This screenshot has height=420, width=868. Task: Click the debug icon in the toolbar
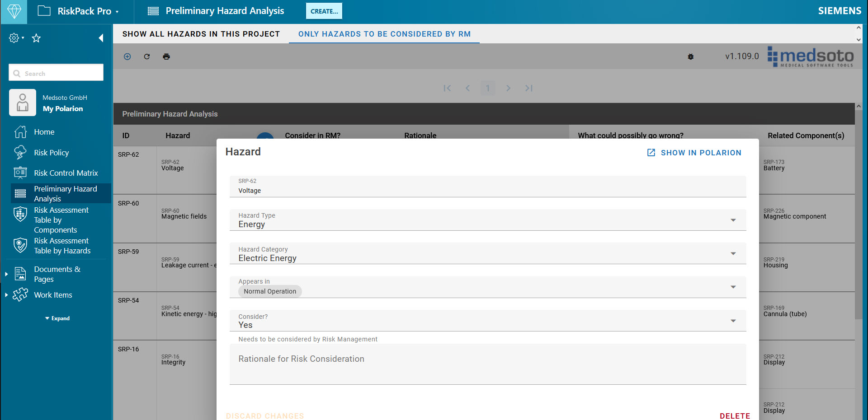[690, 56]
